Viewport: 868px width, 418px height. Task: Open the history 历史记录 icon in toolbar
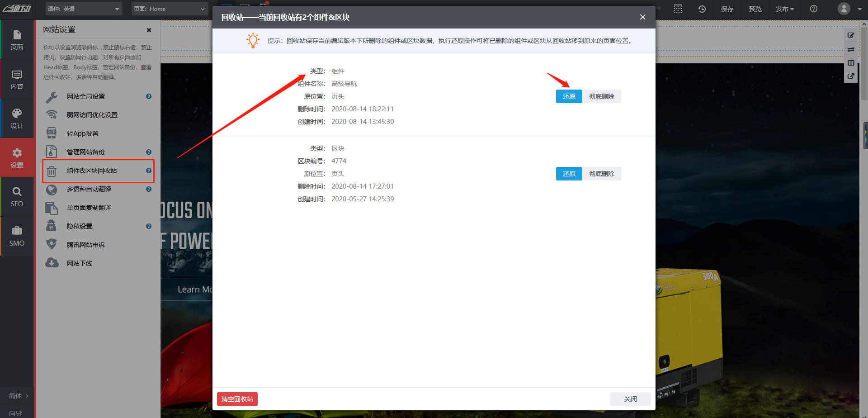tap(702, 9)
